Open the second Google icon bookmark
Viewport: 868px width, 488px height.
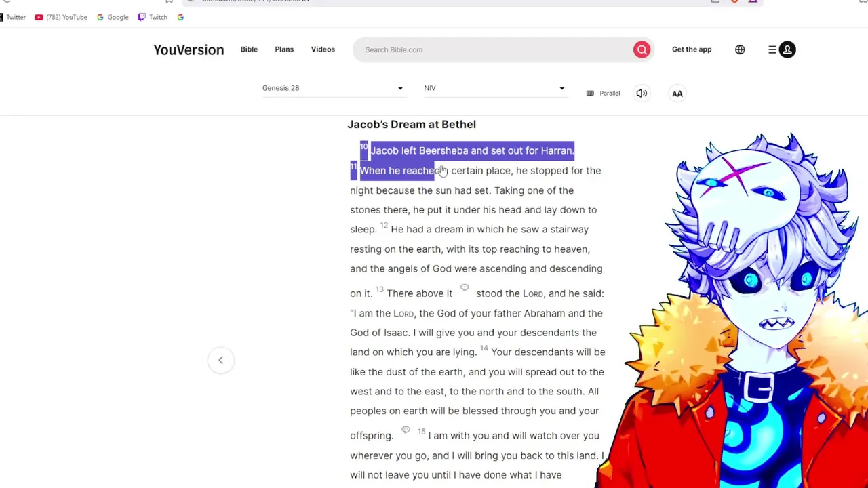point(180,17)
